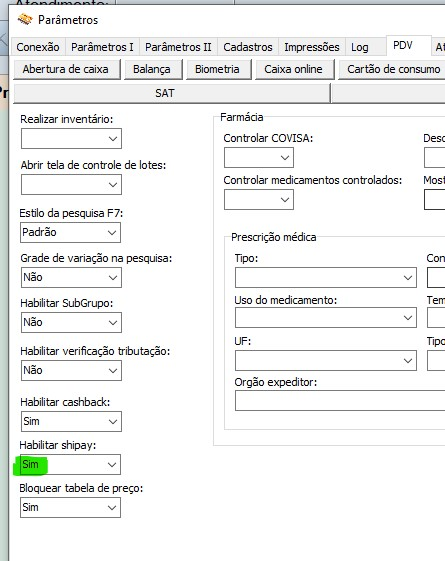Click the SAT button
This screenshot has width=445, height=561.
click(171, 93)
